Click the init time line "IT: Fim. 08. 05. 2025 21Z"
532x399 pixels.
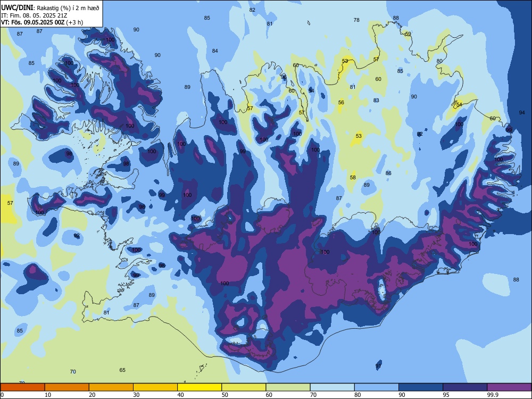34,15
